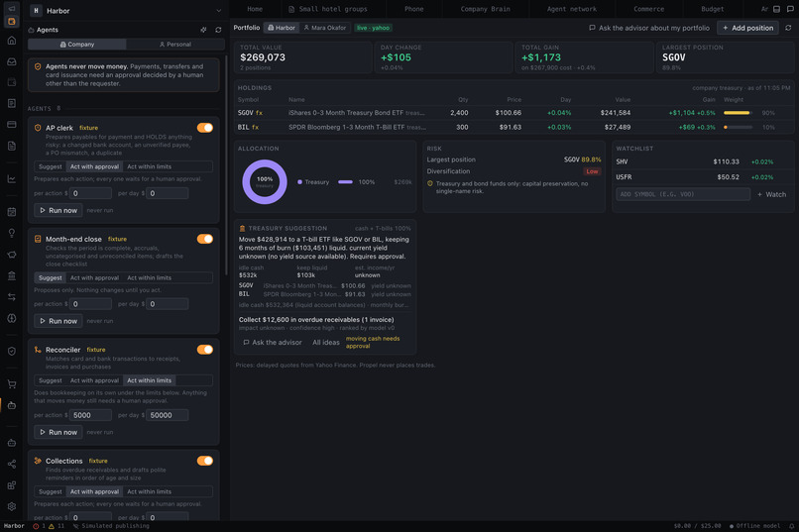Select the Mara Okafor portfolio chip
This screenshot has width=799, height=532.
[x=324, y=28]
